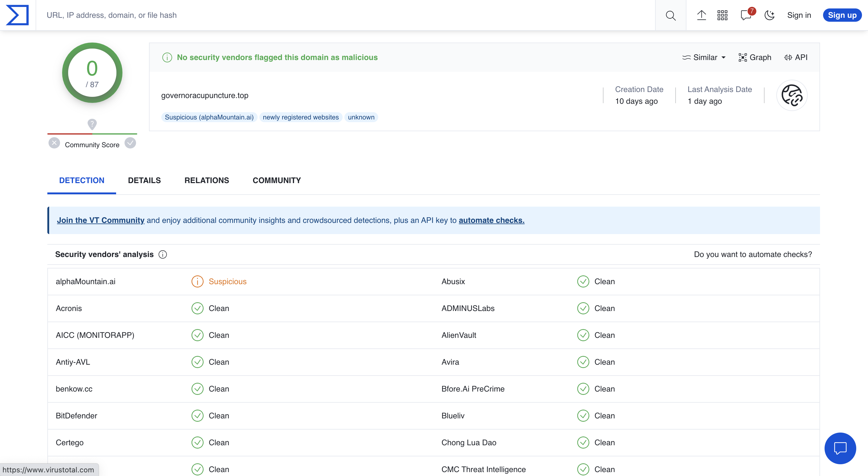Viewport: 868px width, 476px height.
Task: Click Do you want to automate checks?
Action: (753, 255)
